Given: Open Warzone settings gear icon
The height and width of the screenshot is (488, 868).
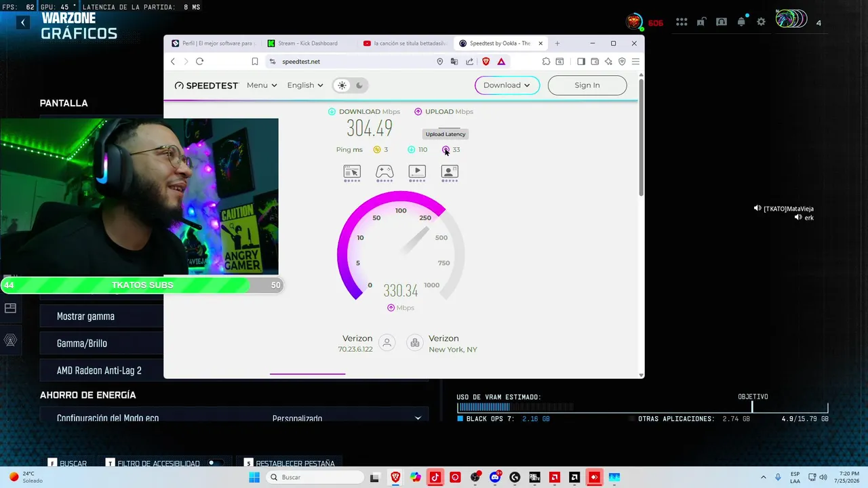Looking at the screenshot, I should click(x=761, y=22).
